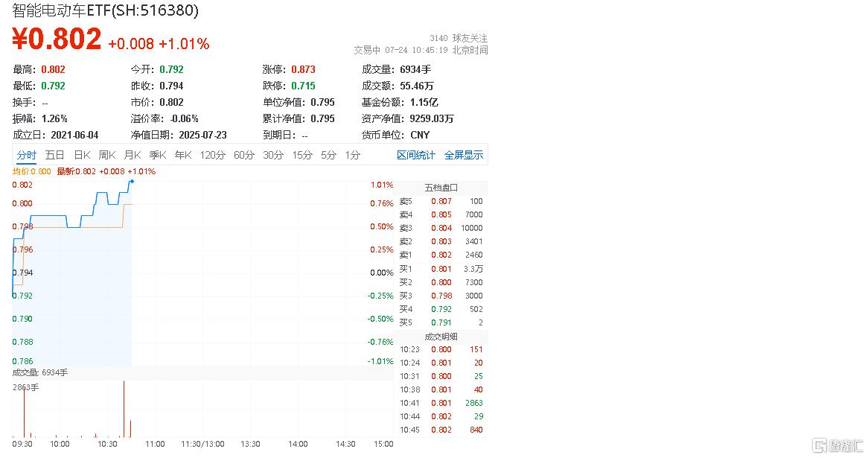Click the 跌停 value 0.715
868x458 pixels.
tap(304, 86)
